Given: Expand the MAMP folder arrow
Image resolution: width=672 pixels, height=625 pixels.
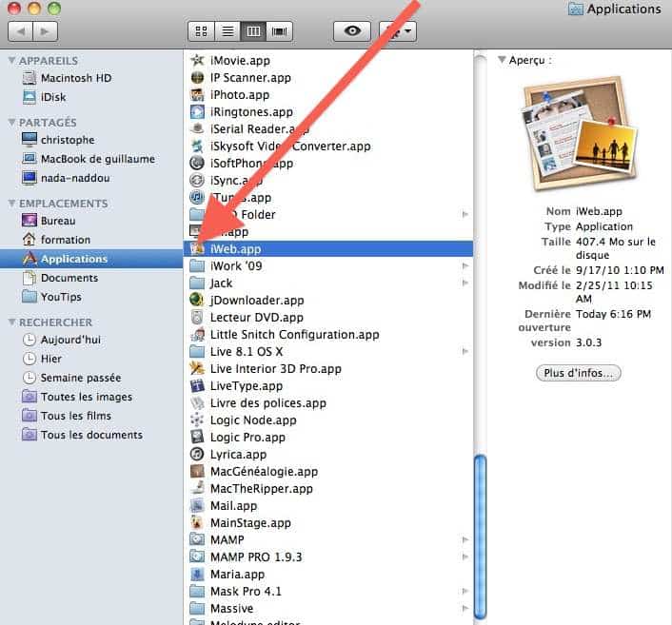Looking at the screenshot, I should 465,539.
